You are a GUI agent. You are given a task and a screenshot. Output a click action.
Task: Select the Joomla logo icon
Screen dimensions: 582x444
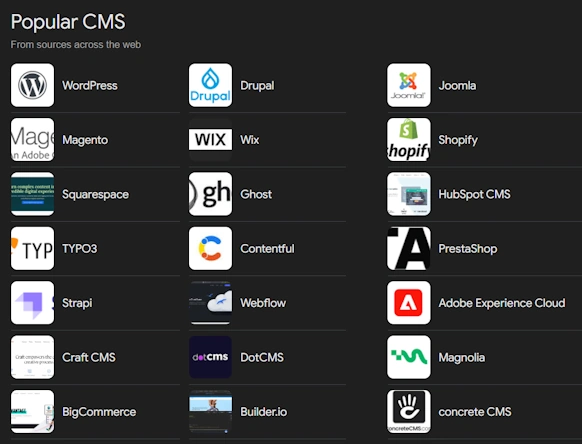pyautogui.click(x=409, y=85)
